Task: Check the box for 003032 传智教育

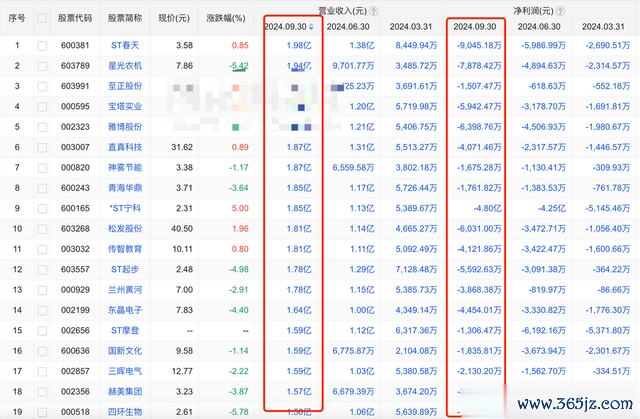Action: pyautogui.click(x=42, y=249)
